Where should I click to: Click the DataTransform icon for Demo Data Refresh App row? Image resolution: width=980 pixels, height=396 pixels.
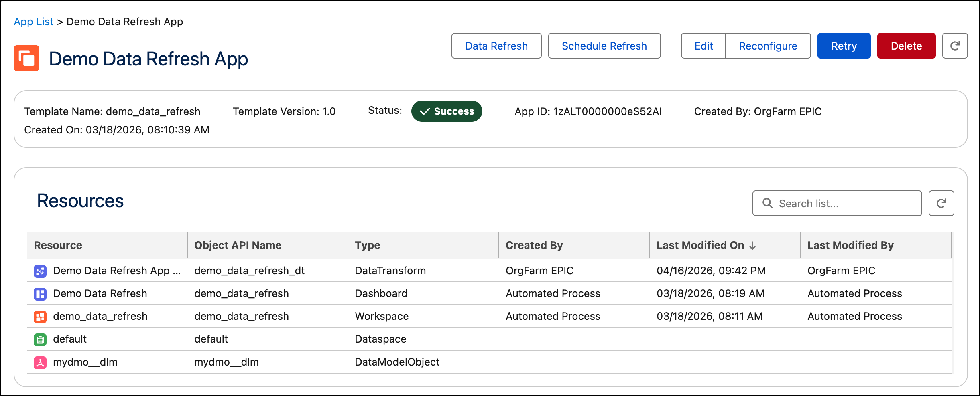[x=40, y=271]
